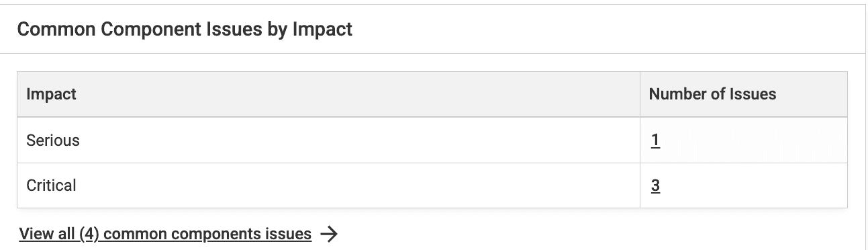Click the (4) count in View all link
This screenshot has width=868, height=250.
[89, 234]
